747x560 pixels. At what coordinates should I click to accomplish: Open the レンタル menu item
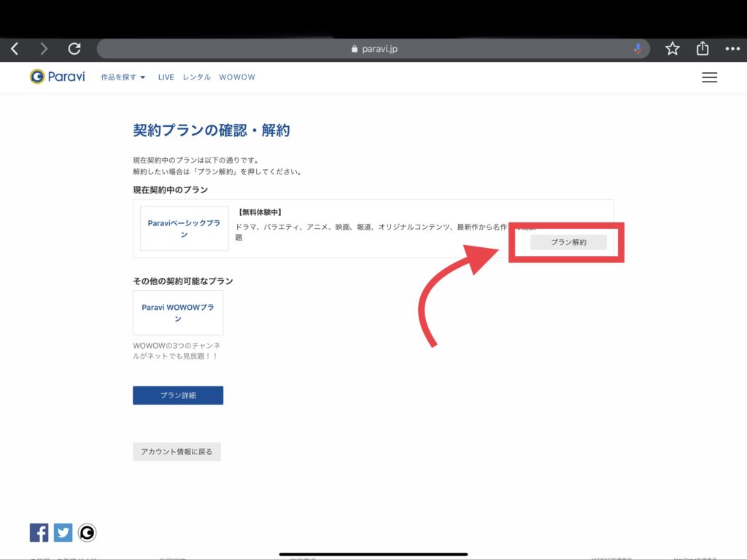[x=196, y=77]
